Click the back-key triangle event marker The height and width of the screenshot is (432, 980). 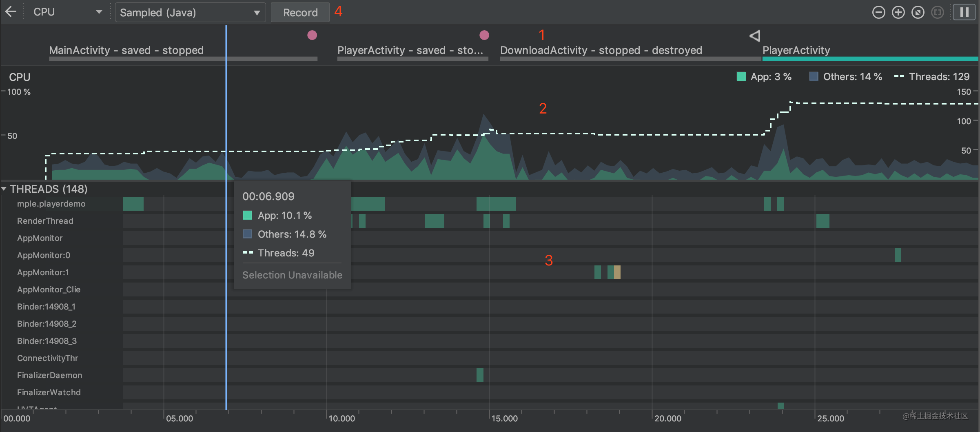[755, 36]
